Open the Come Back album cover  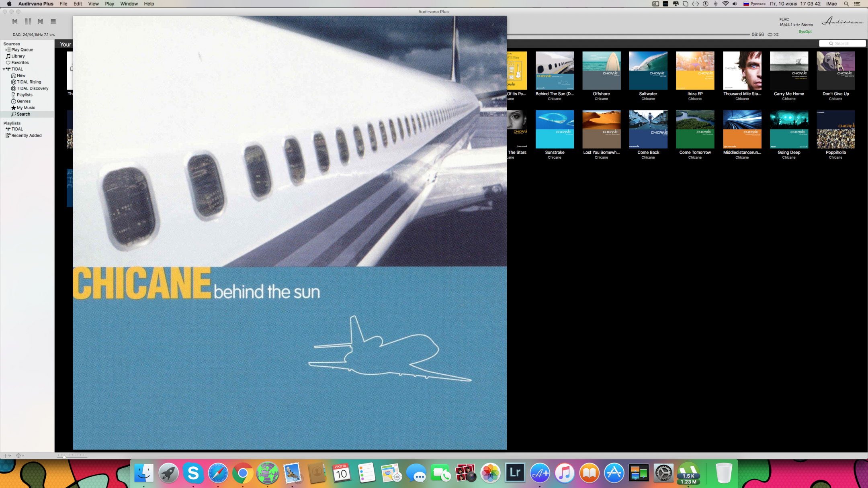tap(648, 129)
